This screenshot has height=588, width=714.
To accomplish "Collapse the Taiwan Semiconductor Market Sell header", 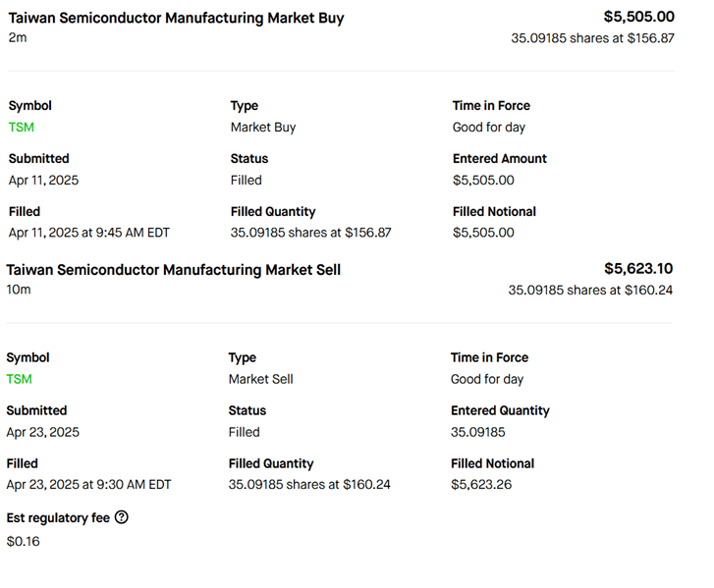I will coord(174,270).
